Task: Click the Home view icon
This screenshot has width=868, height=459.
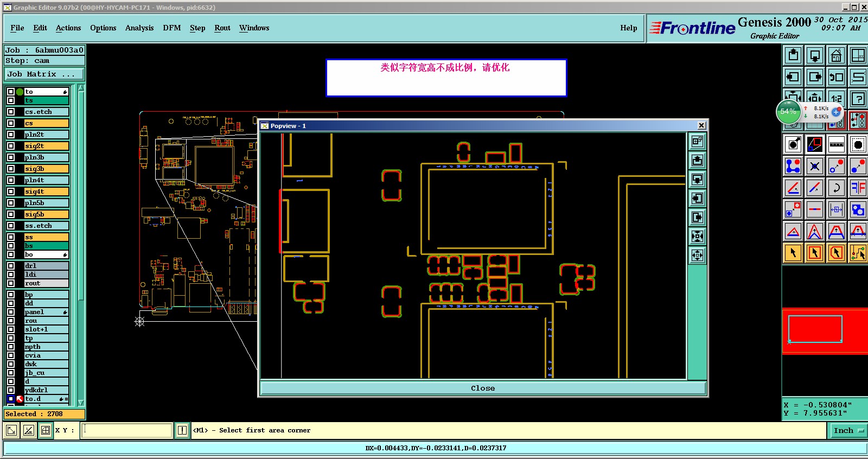Action: click(x=837, y=55)
